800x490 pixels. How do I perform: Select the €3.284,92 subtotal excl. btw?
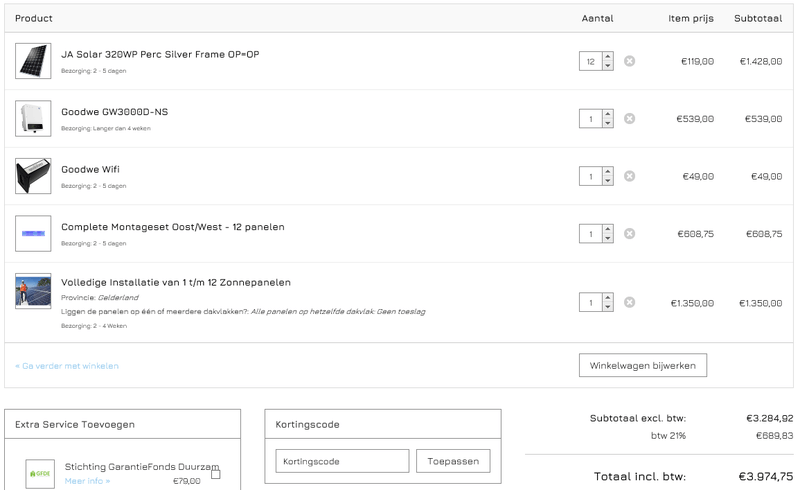tap(769, 419)
